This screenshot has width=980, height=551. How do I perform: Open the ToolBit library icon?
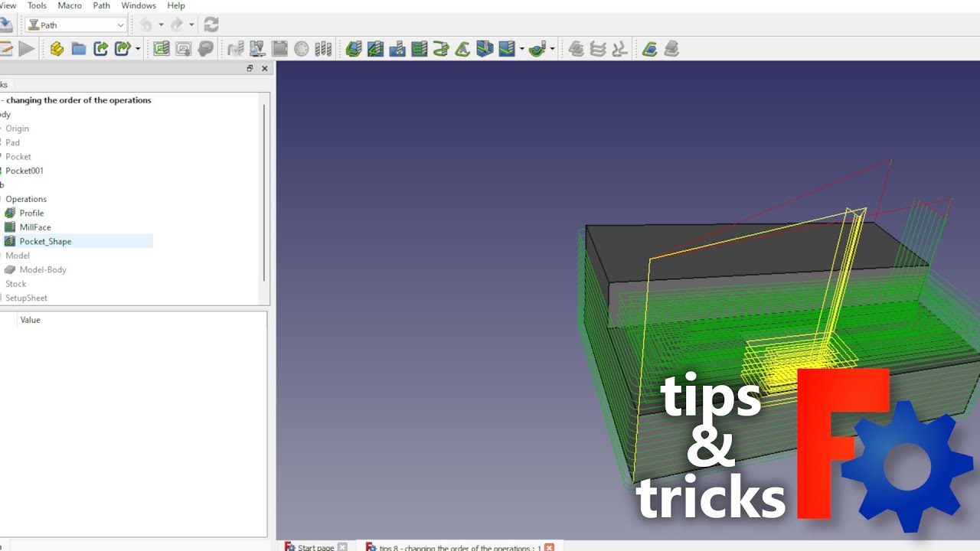pos(324,49)
